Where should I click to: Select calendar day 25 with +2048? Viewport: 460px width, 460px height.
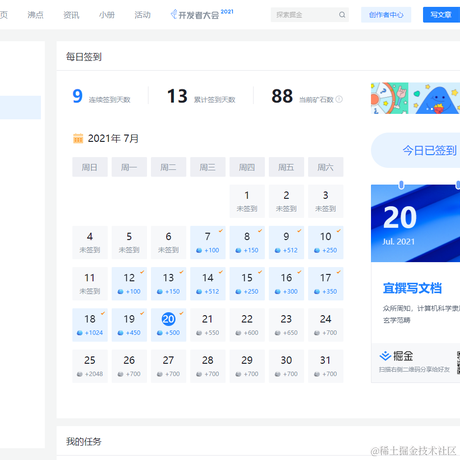[x=90, y=366]
